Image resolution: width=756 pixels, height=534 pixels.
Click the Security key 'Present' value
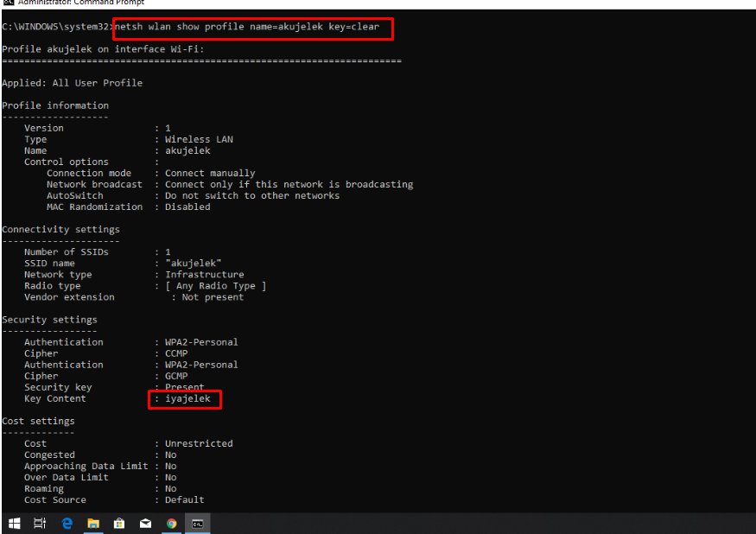click(185, 387)
